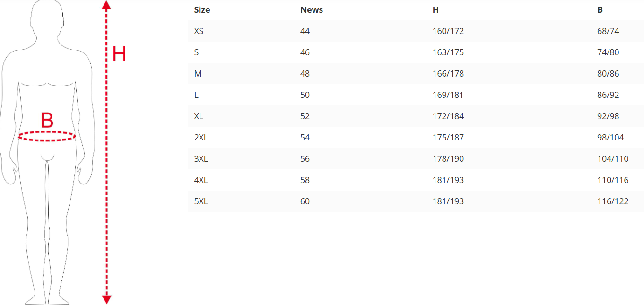Select the XL size cell
Viewport: 644px width, 306px height.
[x=199, y=116]
